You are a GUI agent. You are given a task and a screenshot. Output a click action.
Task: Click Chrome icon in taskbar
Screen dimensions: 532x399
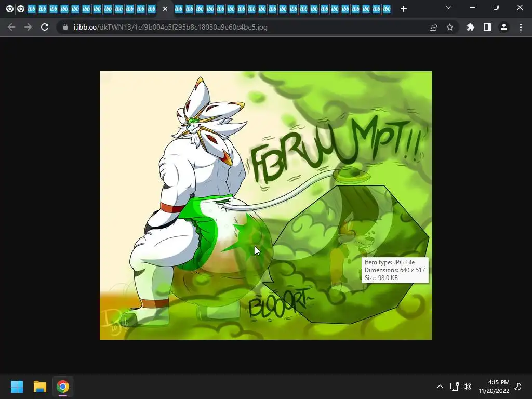coord(63,387)
